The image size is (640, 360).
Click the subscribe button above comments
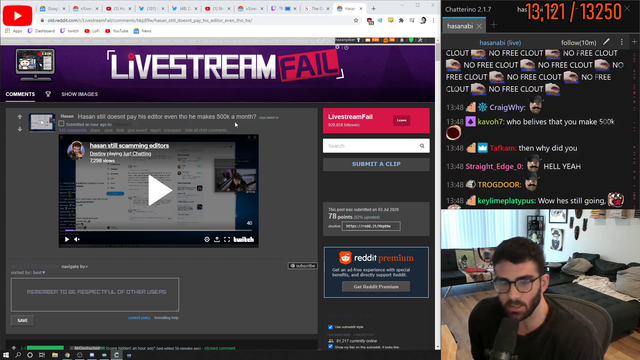click(302, 266)
